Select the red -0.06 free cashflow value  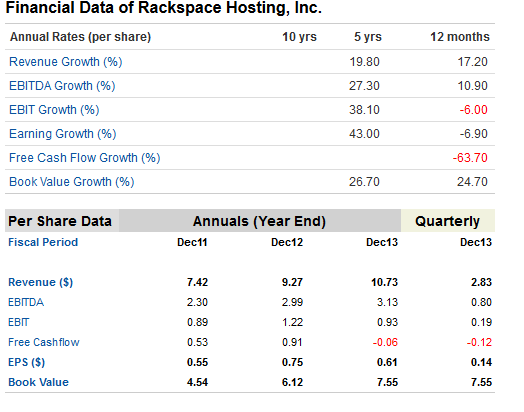pos(385,342)
